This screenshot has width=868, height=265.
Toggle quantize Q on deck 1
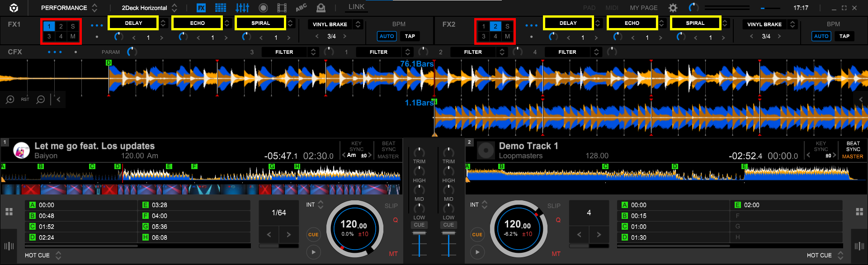tap(395, 220)
